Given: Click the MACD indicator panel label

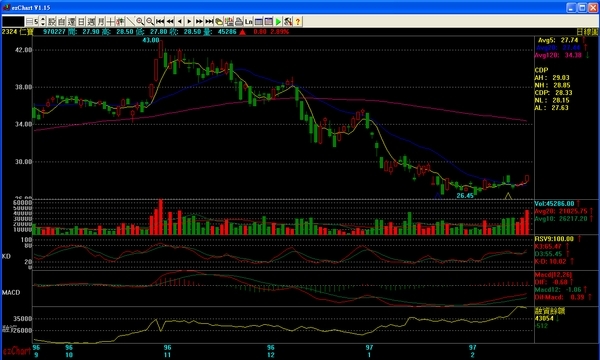Looking at the screenshot, I should pos(11,292).
